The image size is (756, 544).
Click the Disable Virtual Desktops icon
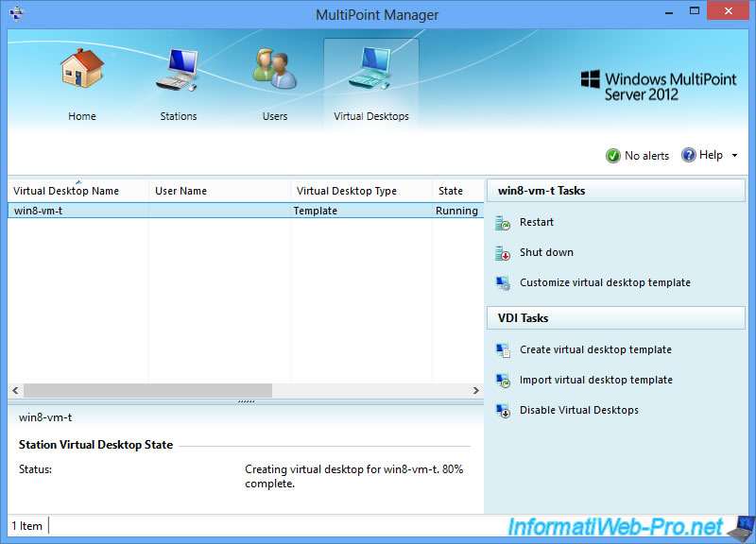pos(503,411)
